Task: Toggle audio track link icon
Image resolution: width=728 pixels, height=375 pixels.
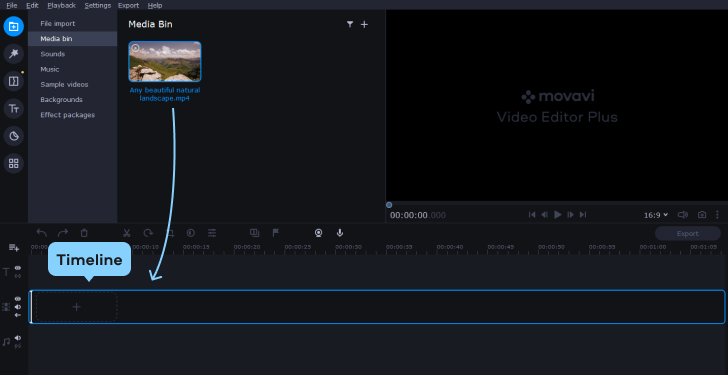Action: (x=18, y=346)
